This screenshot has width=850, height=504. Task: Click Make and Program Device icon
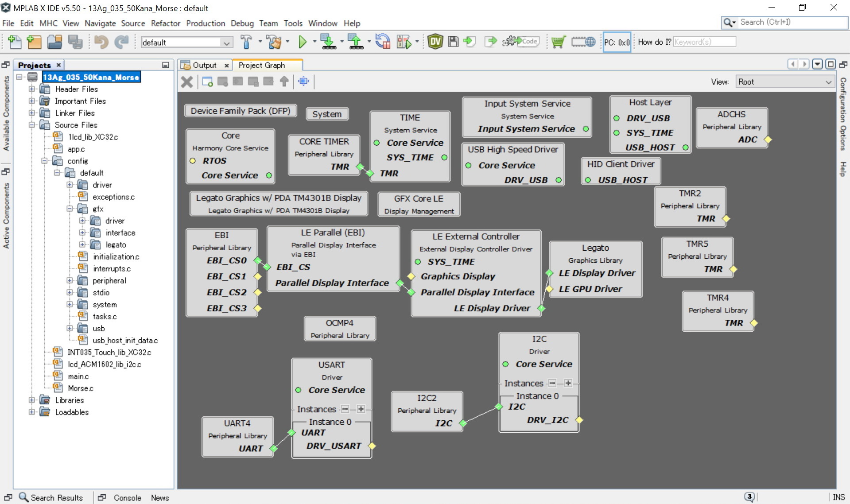[328, 42]
